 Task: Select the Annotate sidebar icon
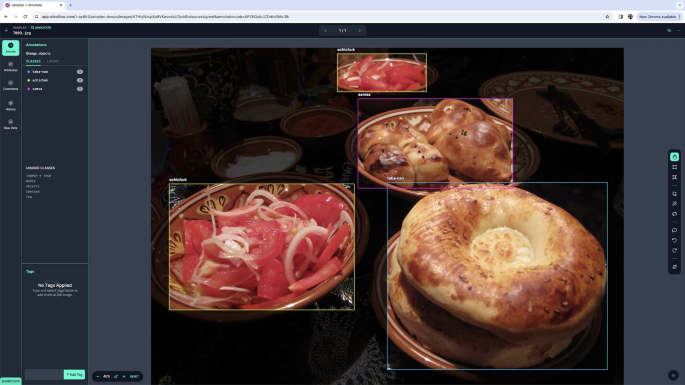(x=10, y=48)
